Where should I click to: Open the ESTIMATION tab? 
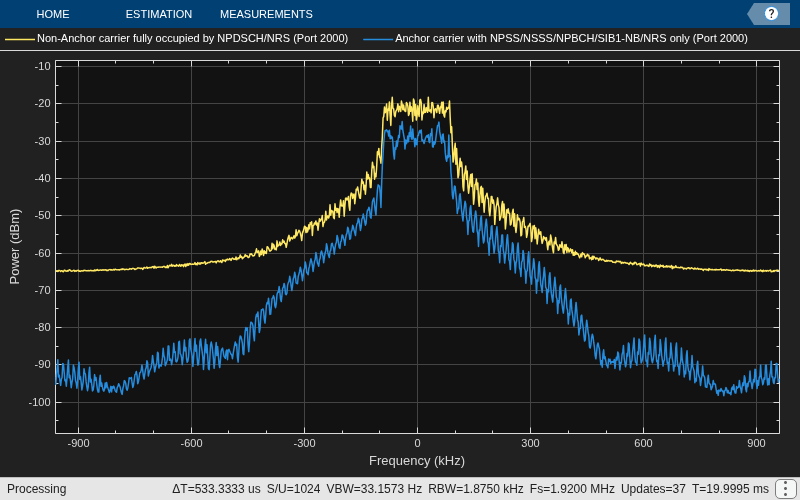159,14
